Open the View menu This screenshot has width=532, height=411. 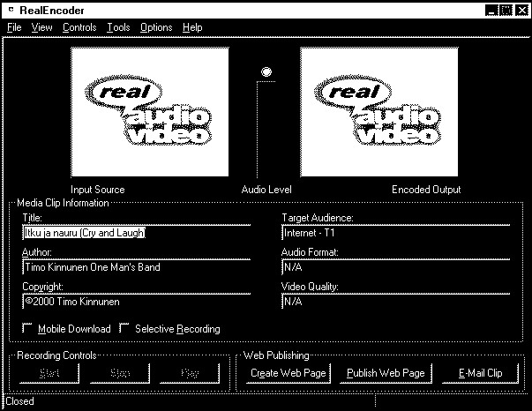(41, 27)
